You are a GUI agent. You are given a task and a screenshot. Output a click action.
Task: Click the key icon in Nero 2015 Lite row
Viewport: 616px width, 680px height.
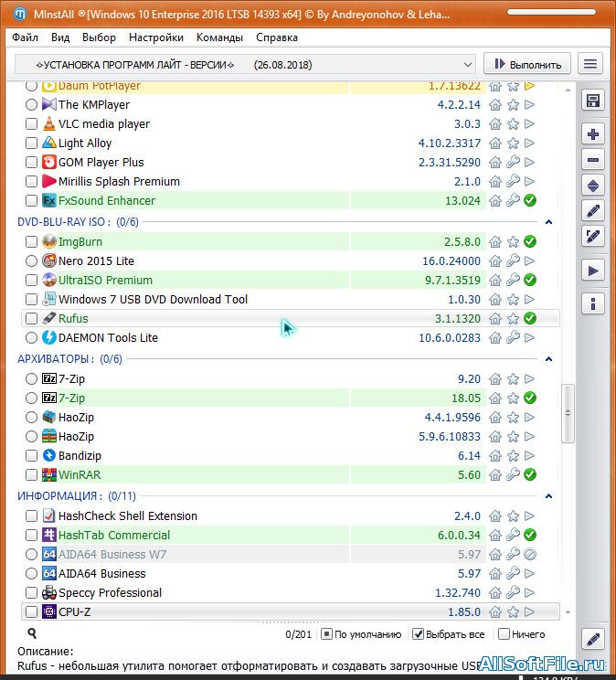[513, 261]
